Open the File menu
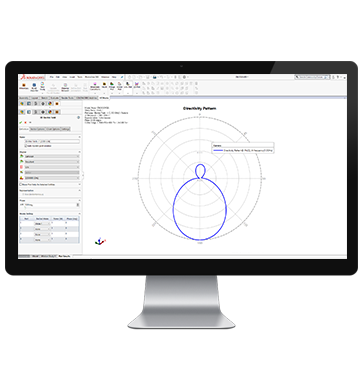Viewport: 362px width, 376px height. [x=52, y=77]
